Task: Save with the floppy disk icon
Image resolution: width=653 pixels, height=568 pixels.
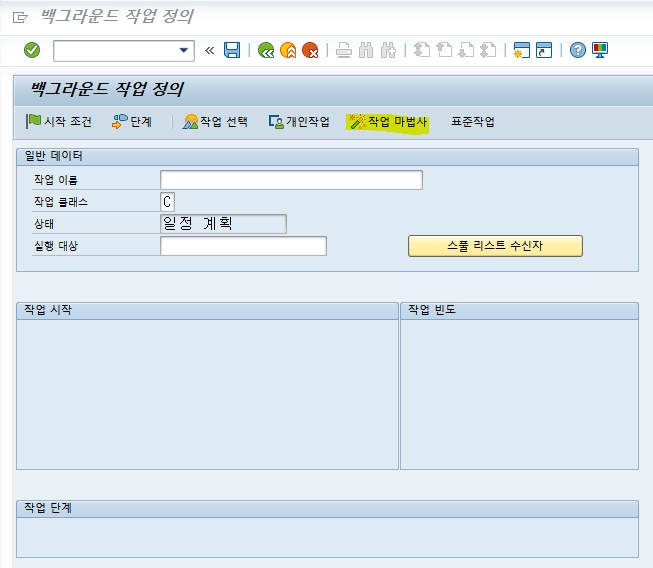Action: [232, 50]
